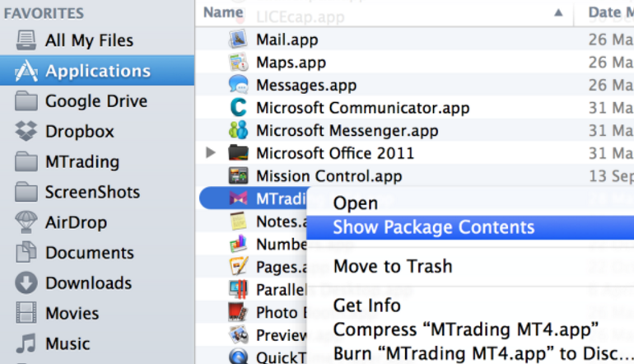Click the Dropbox sidebar icon

[x=26, y=131]
